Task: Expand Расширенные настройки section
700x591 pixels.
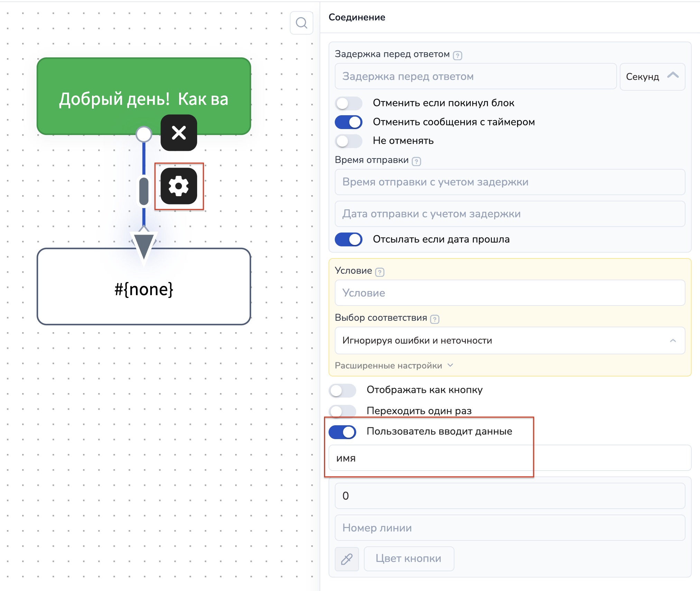Action: pyautogui.click(x=394, y=365)
